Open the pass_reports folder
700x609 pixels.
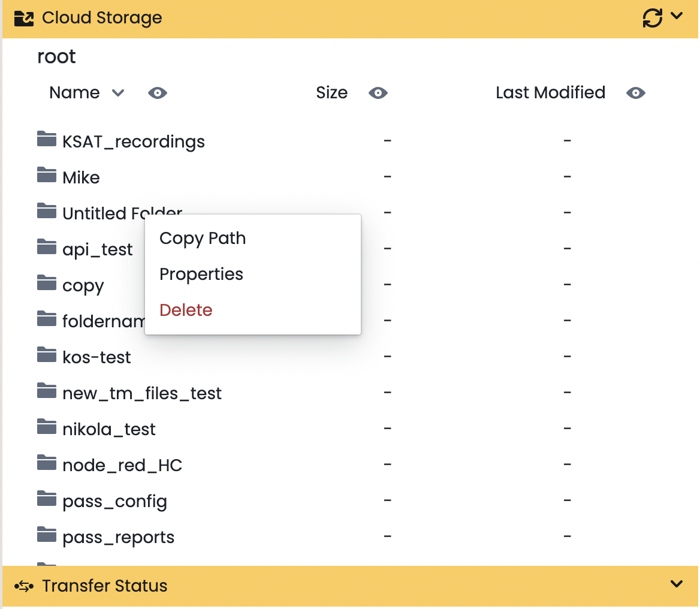pyautogui.click(x=118, y=537)
